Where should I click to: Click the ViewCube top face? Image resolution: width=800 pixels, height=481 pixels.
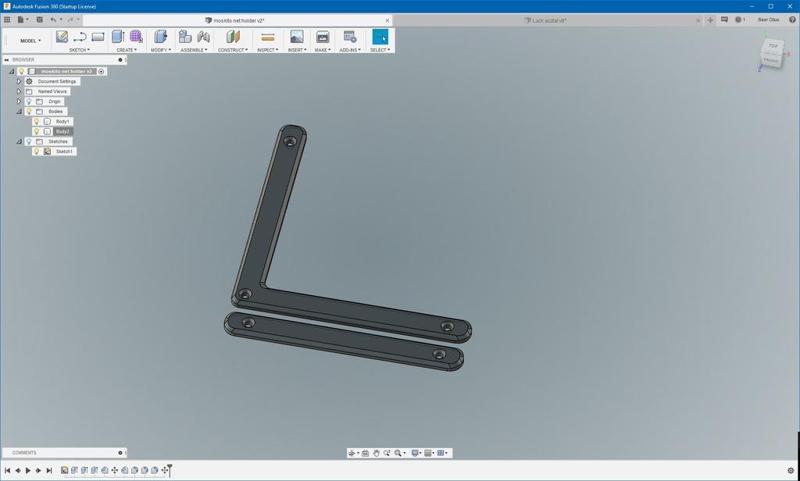point(773,46)
